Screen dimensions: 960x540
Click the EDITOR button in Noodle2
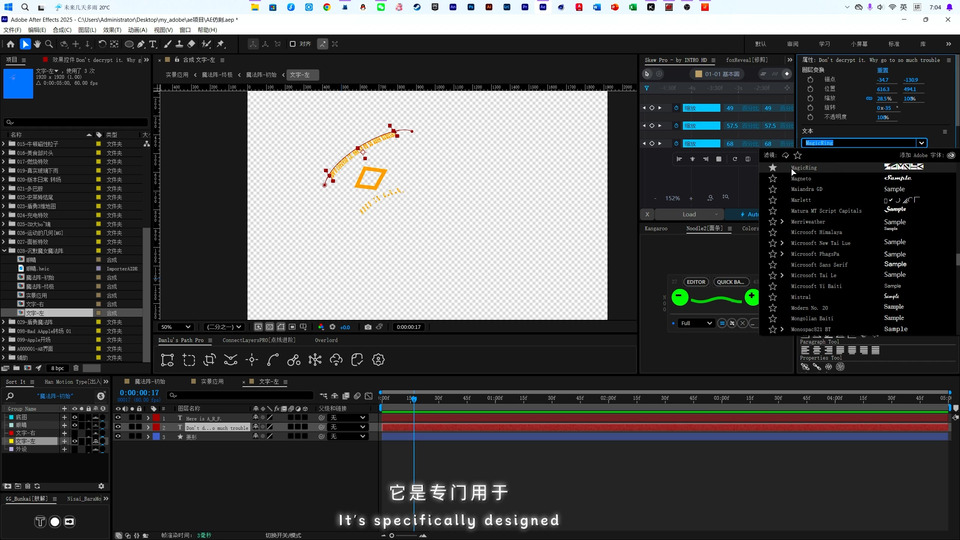pyautogui.click(x=696, y=282)
